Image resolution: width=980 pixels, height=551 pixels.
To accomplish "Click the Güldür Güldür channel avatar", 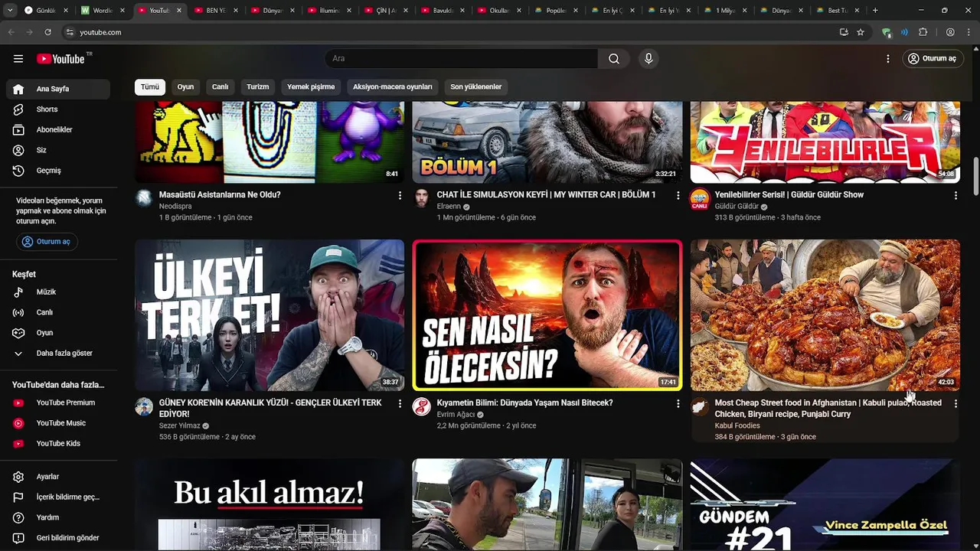I will point(700,199).
